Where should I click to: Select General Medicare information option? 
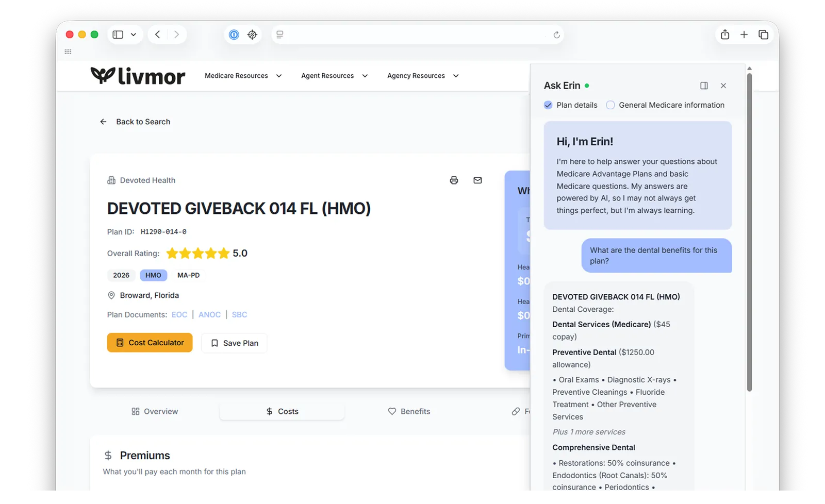610,105
